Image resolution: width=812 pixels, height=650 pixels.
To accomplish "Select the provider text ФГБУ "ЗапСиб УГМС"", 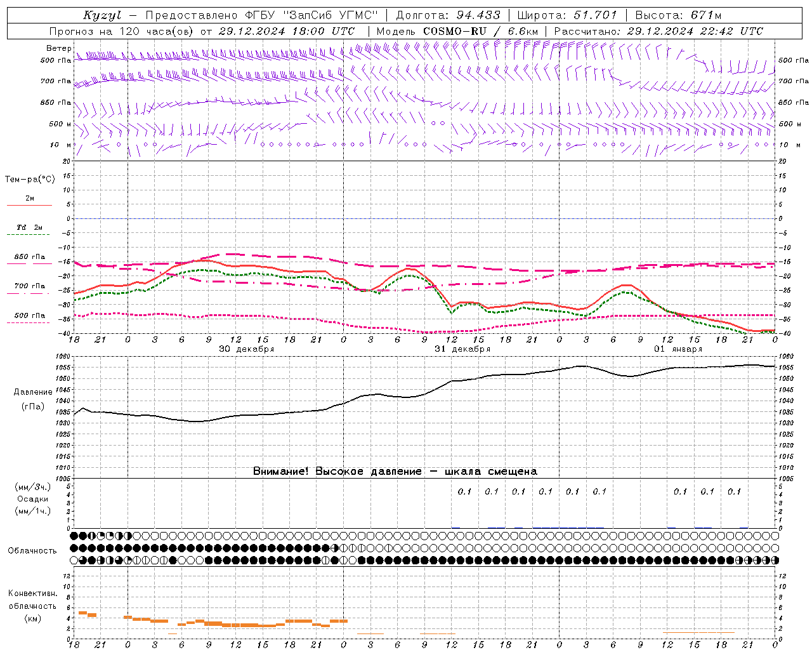I will click(311, 15).
